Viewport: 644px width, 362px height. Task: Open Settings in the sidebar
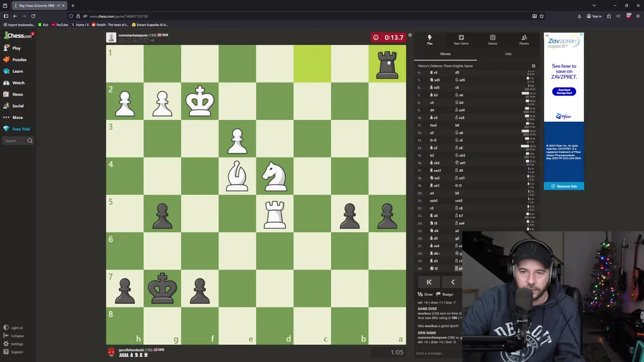click(14, 344)
